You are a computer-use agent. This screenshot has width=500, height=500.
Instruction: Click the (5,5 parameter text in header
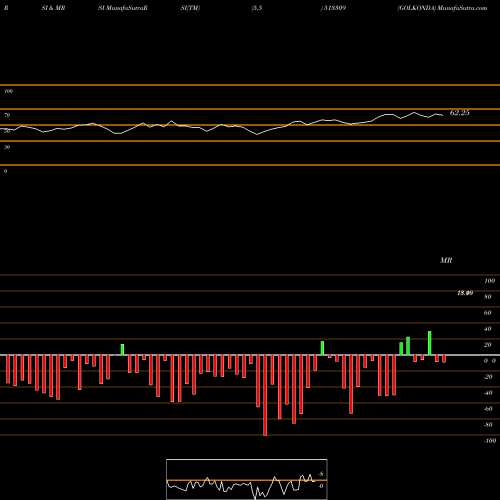(257, 8)
